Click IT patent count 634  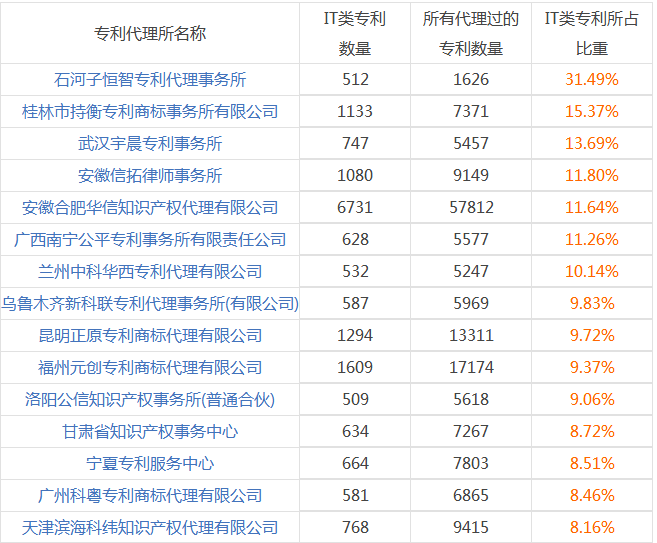(355, 432)
